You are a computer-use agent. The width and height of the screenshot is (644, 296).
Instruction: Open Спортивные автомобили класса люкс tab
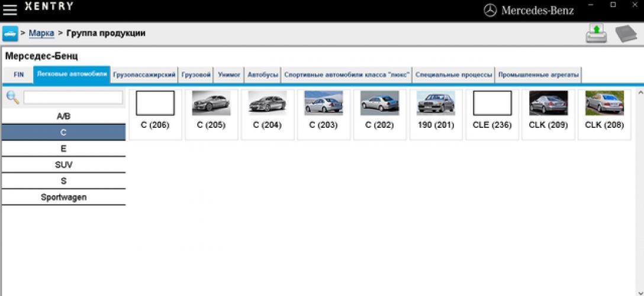[347, 75]
